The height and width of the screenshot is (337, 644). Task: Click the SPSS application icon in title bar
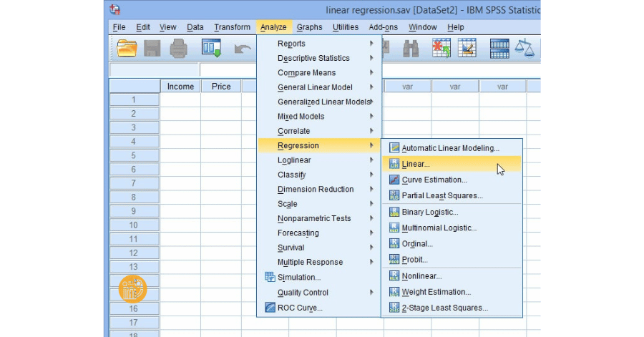115,9
